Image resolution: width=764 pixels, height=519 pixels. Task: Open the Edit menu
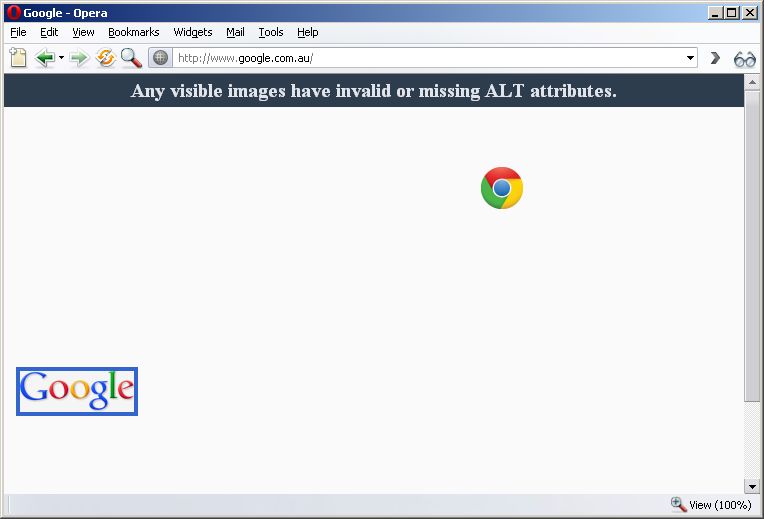tap(49, 32)
